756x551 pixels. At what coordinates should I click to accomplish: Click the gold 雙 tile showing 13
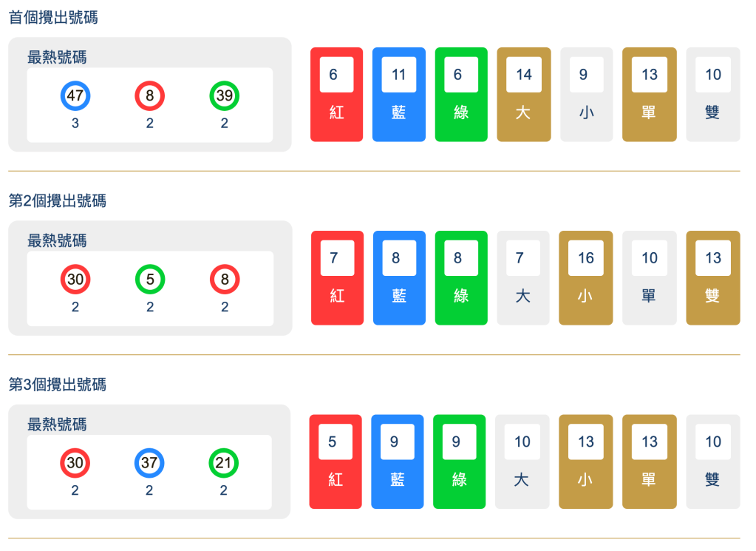(x=713, y=278)
